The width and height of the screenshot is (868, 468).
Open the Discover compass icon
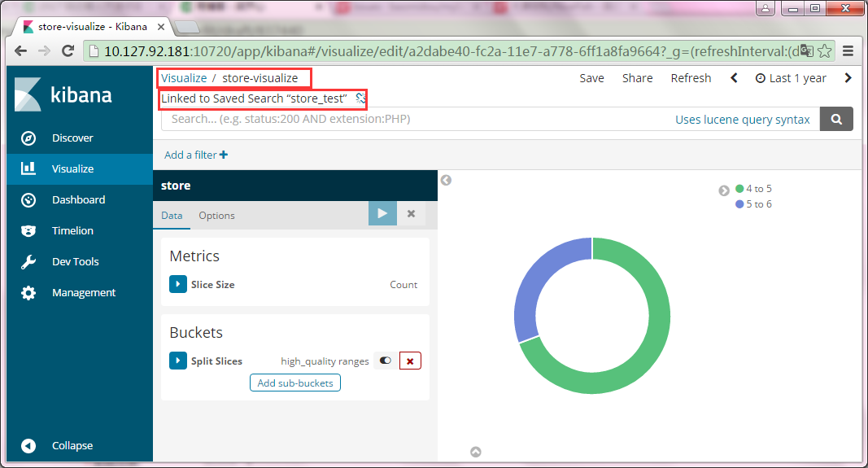[28, 138]
